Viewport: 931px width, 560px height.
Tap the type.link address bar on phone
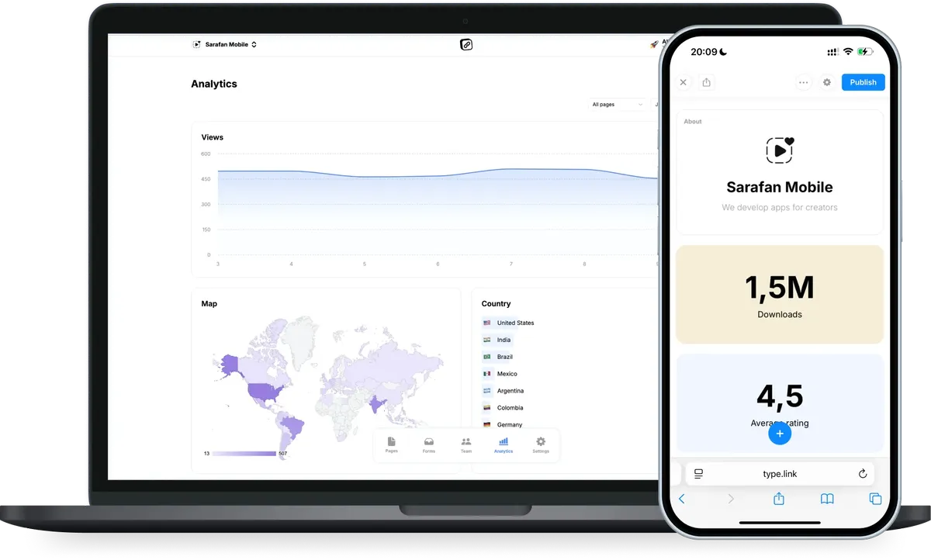point(780,474)
